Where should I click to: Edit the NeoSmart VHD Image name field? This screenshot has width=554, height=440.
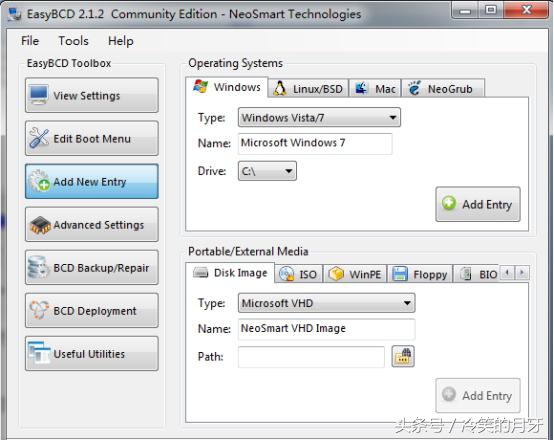[326, 329]
